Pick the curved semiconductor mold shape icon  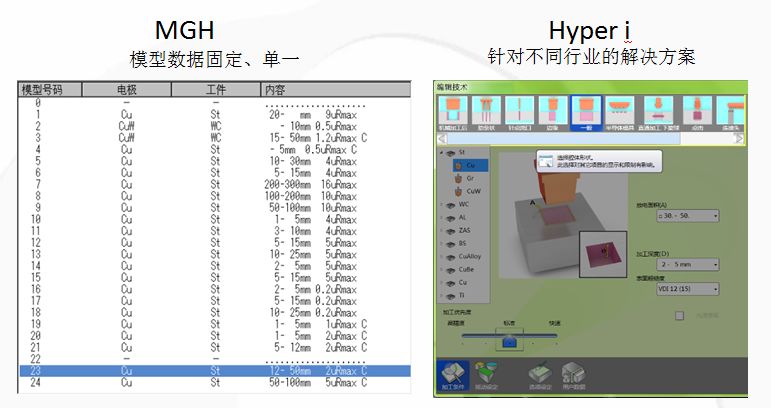(x=620, y=113)
